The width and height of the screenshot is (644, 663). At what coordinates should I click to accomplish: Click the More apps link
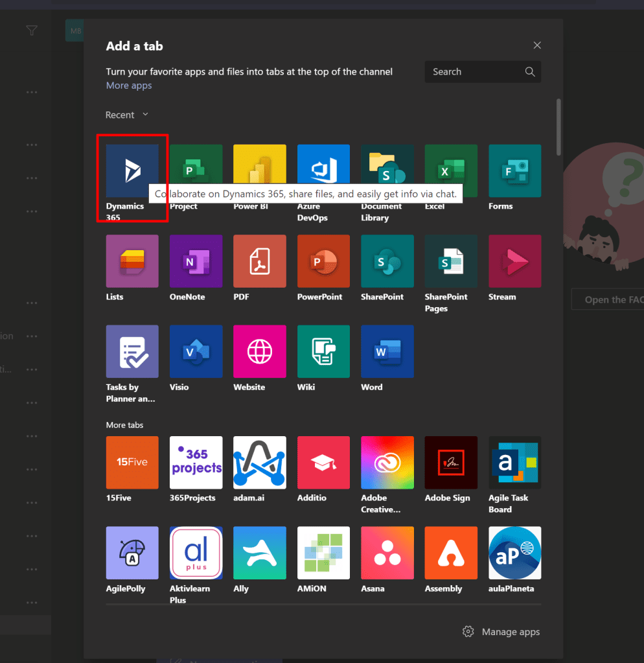(129, 86)
